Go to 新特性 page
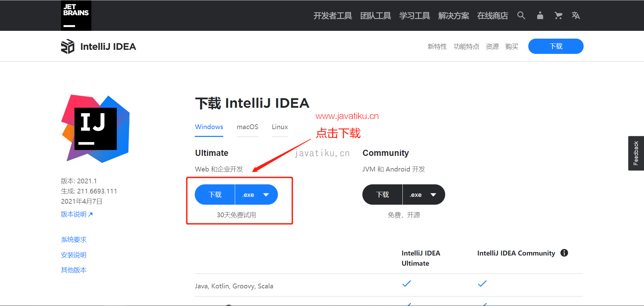Image resolution: width=644 pixels, height=306 pixels. [x=437, y=46]
